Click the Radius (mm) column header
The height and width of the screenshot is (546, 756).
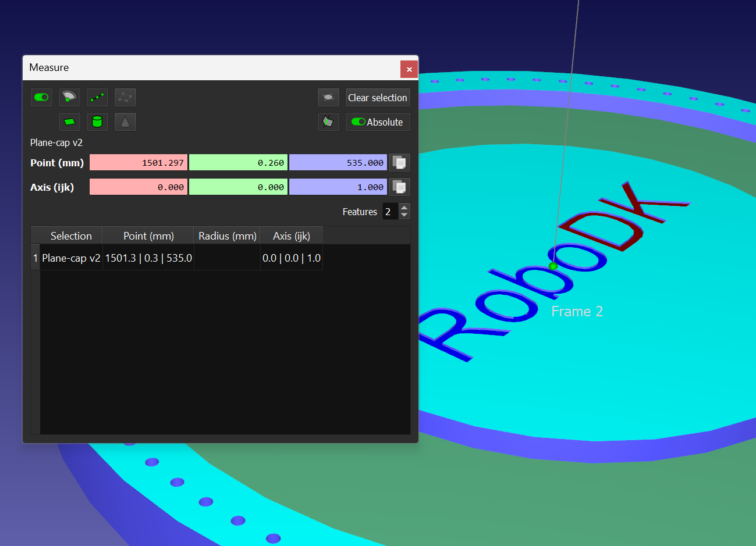227,235
